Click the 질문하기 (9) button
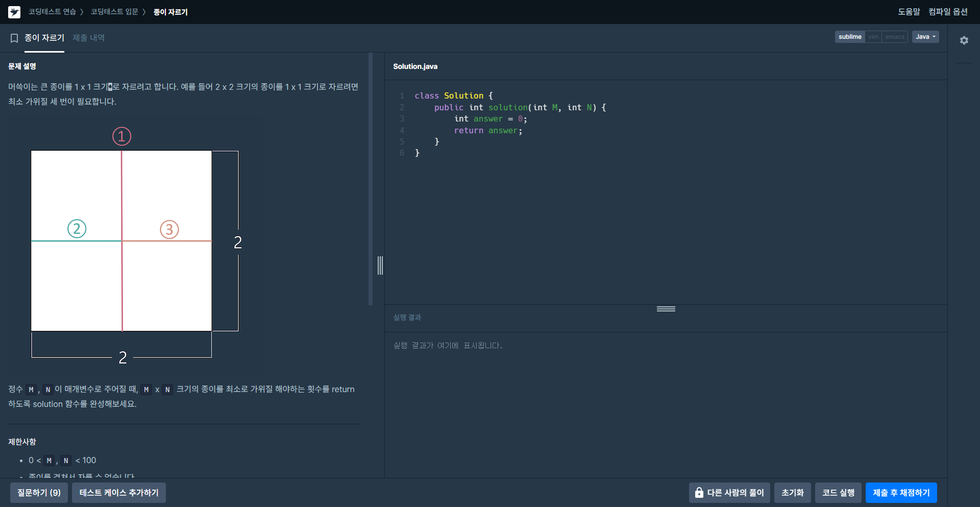Image resolution: width=980 pixels, height=507 pixels. click(39, 493)
